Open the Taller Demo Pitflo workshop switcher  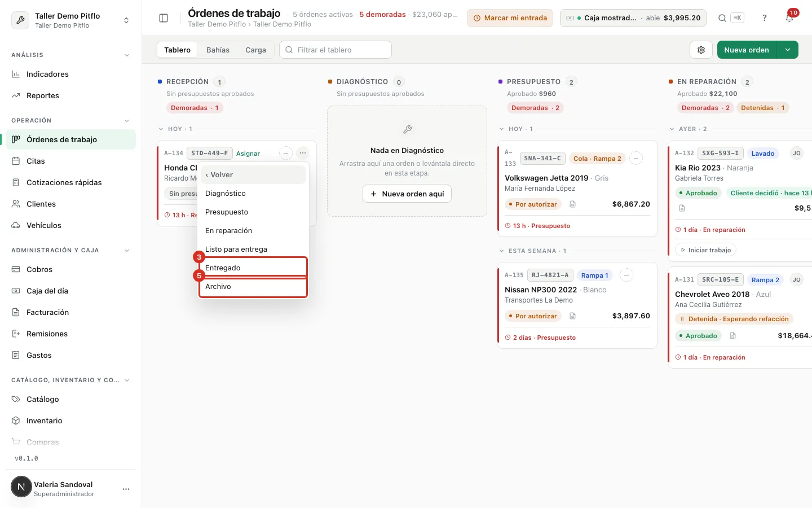(x=71, y=20)
